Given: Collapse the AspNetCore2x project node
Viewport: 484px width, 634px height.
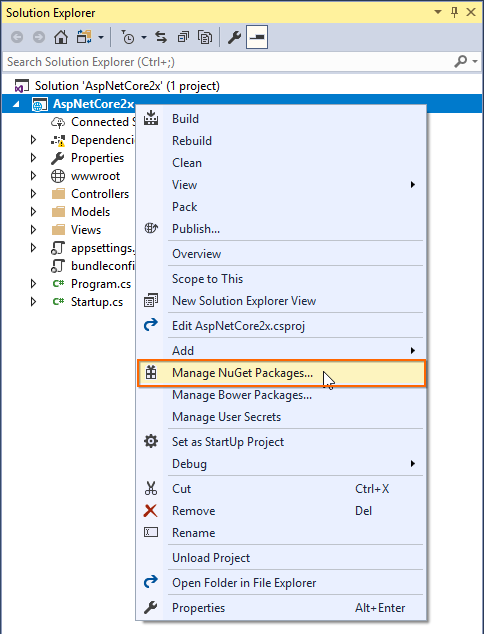Looking at the screenshot, I should [16, 104].
